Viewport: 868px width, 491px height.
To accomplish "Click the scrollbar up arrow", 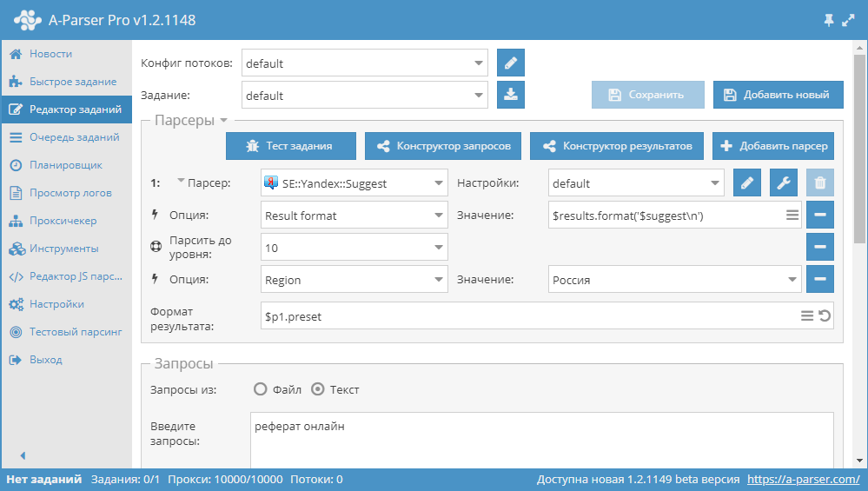I will [x=859, y=48].
